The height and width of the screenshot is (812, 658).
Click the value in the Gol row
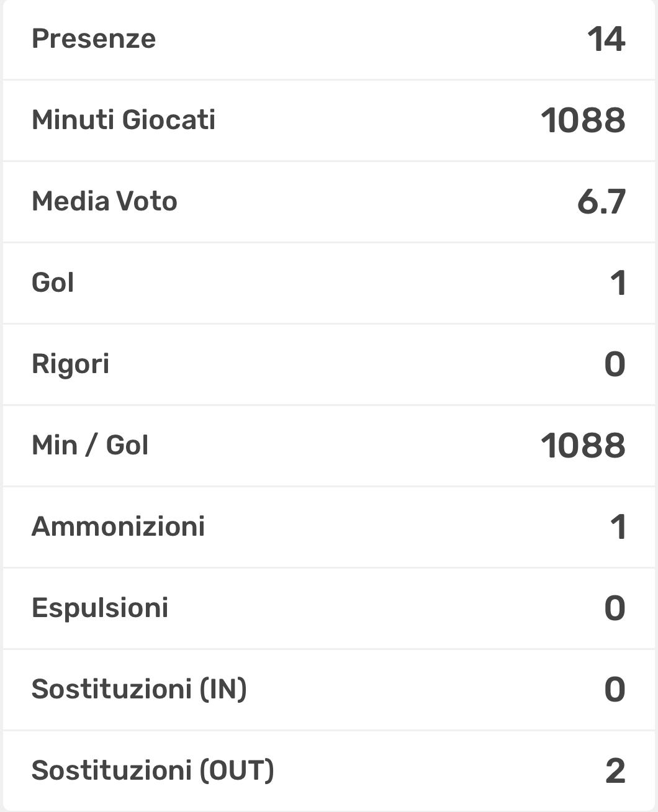tap(618, 283)
